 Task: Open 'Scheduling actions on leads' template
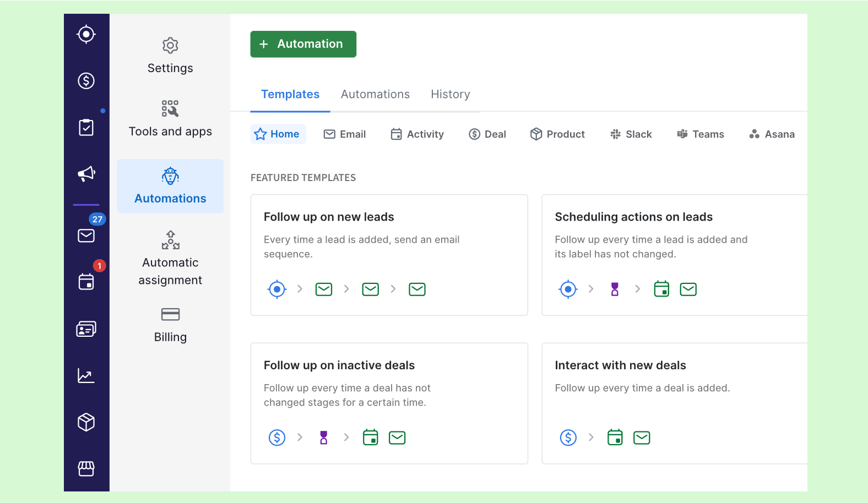tap(675, 255)
